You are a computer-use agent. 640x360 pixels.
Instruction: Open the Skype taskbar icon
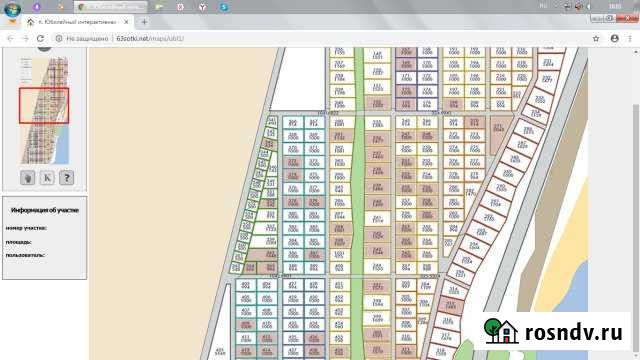pyautogui.click(x=224, y=7)
